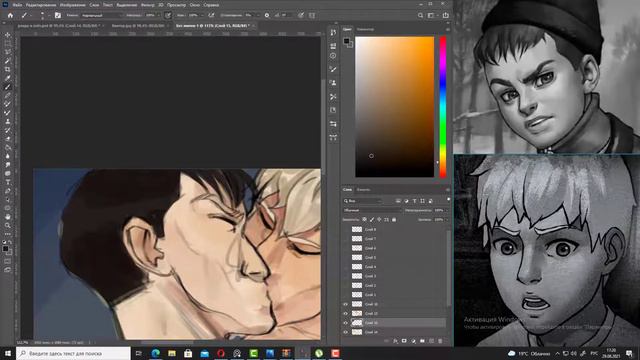Screen dimensions: 640x360
Task: Open the Brush Settings panel icon
Action: click(x=58, y=15)
